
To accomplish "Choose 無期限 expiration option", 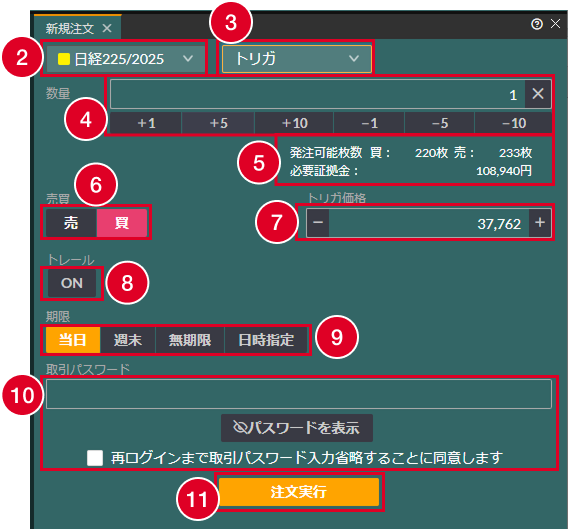I will click(190, 340).
